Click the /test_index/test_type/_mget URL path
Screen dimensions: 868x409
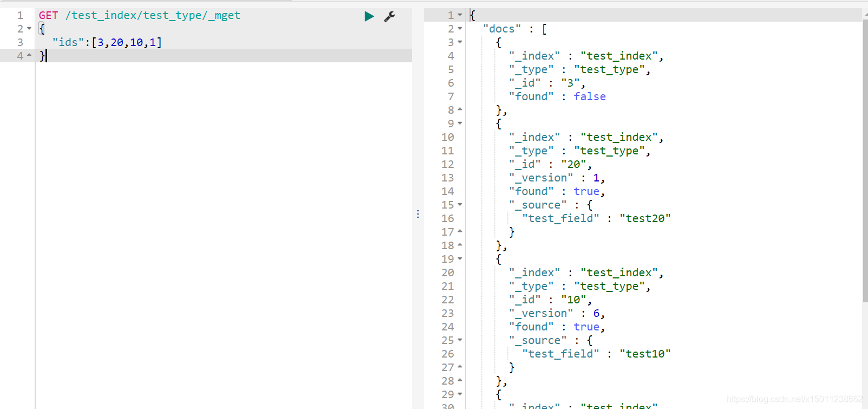coord(153,15)
